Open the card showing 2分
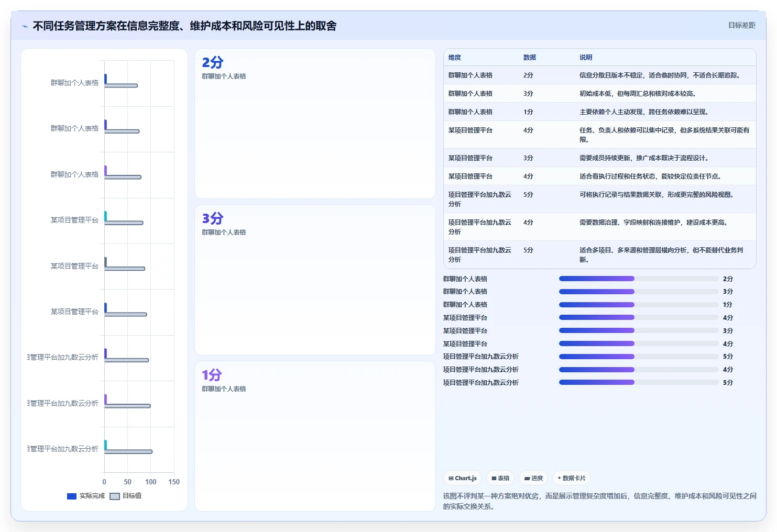Screen dimensions: 777x532 [315, 124]
